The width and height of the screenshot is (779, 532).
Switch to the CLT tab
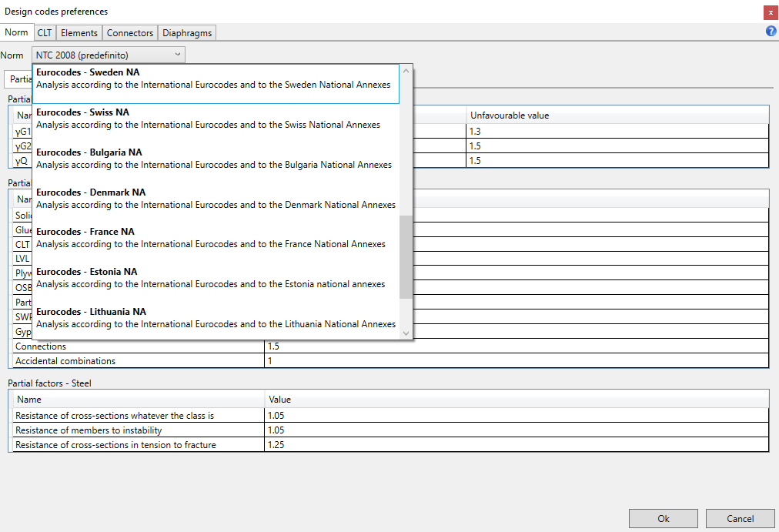(x=44, y=33)
